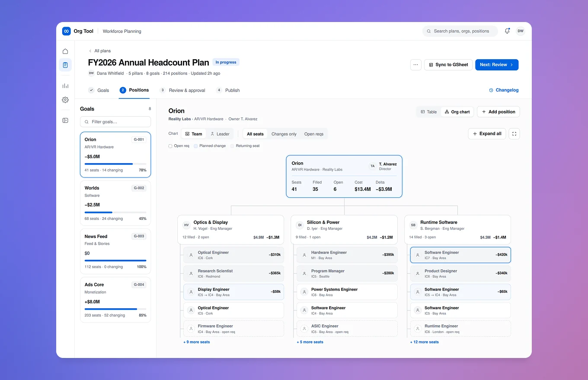Image resolution: width=588 pixels, height=380 pixels.
Task: Show All seats filter
Action: click(x=255, y=134)
